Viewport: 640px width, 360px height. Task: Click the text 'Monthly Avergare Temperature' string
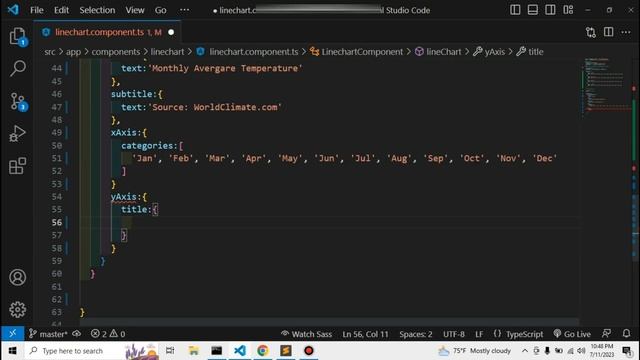[226, 68]
